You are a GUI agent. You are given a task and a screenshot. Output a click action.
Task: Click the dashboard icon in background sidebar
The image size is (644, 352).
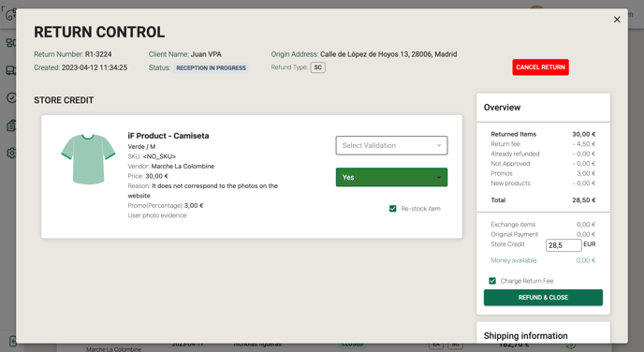click(10, 43)
